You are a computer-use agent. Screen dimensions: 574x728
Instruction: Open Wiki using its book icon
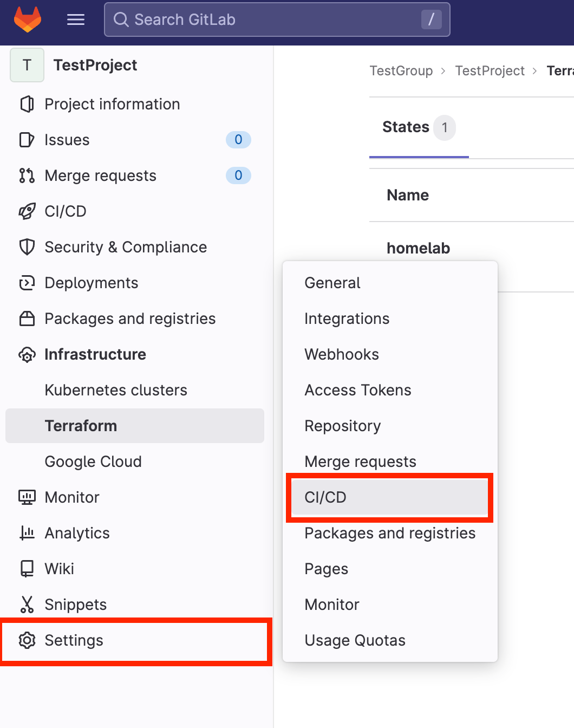click(27, 569)
